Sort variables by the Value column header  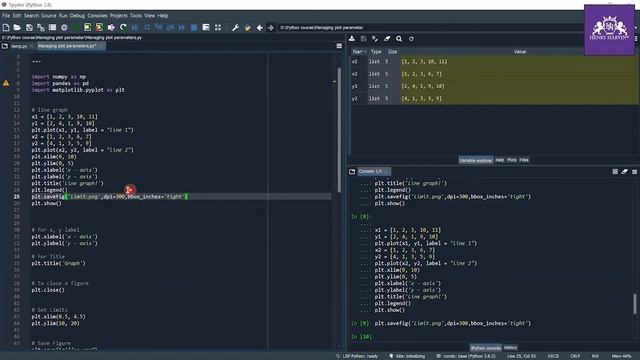(519, 52)
